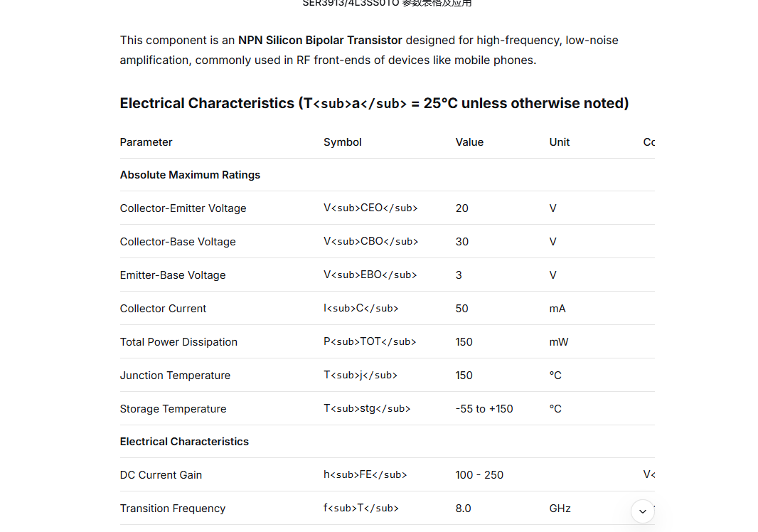This screenshot has height=532, width=758.
Task: Click the Junction Temperature parameter cell
Action: click(x=175, y=376)
